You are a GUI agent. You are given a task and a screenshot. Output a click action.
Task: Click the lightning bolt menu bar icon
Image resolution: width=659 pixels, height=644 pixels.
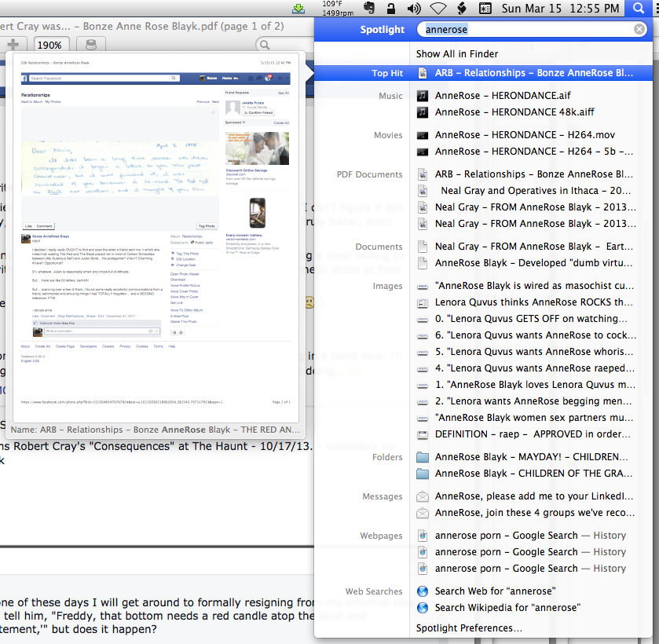[463, 9]
